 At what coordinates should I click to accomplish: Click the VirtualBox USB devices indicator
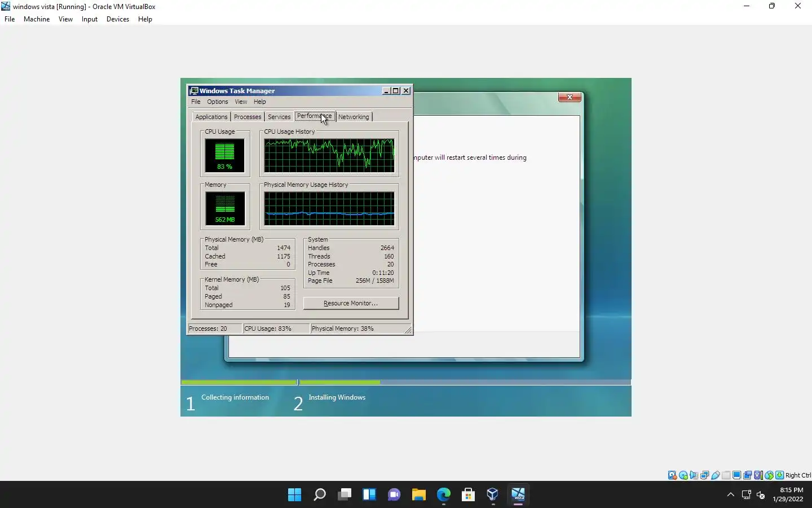click(716, 475)
